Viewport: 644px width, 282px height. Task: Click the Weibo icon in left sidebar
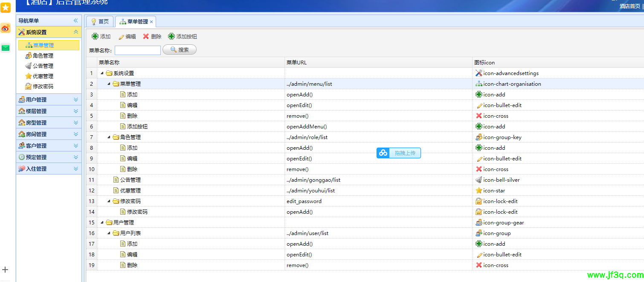(6, 29)
